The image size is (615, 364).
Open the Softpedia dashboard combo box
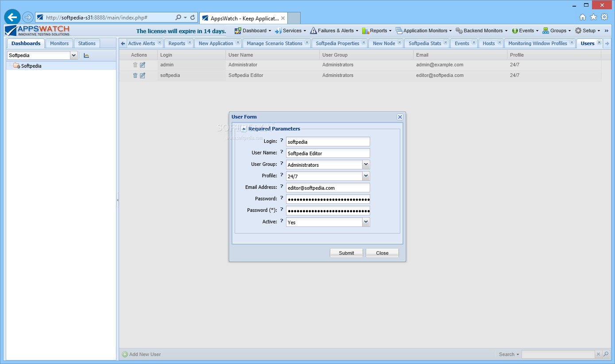[x=74, y=55]
